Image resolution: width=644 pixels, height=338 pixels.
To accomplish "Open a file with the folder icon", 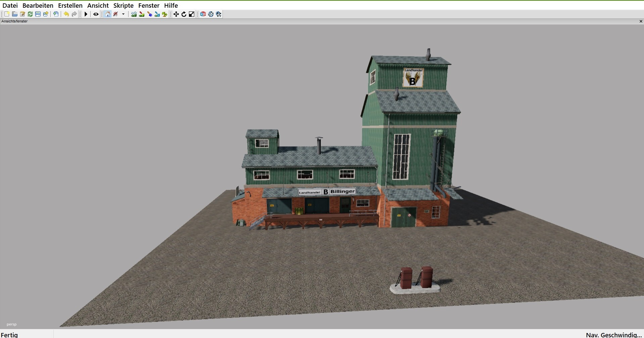I will click(14, 14).
